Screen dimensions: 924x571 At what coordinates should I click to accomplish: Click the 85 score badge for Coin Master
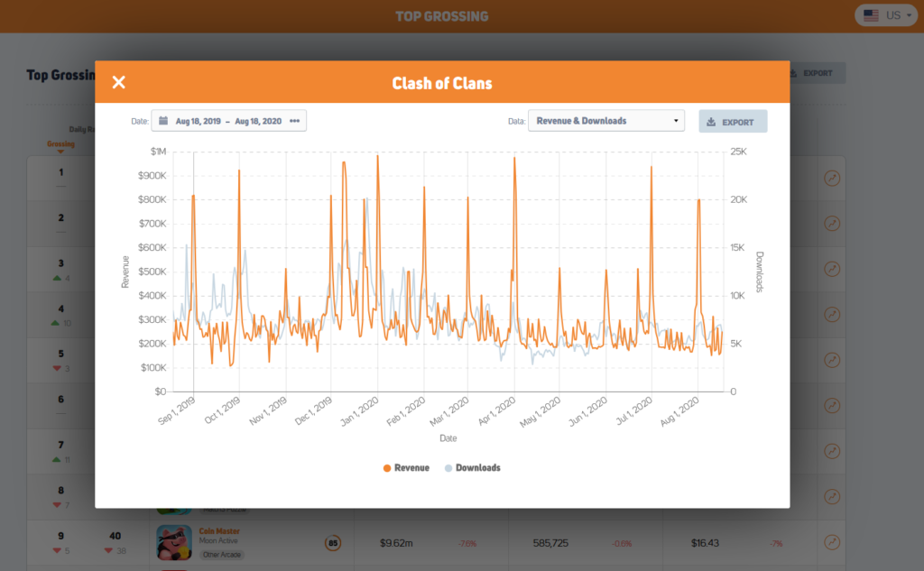(x=333, y=543)
